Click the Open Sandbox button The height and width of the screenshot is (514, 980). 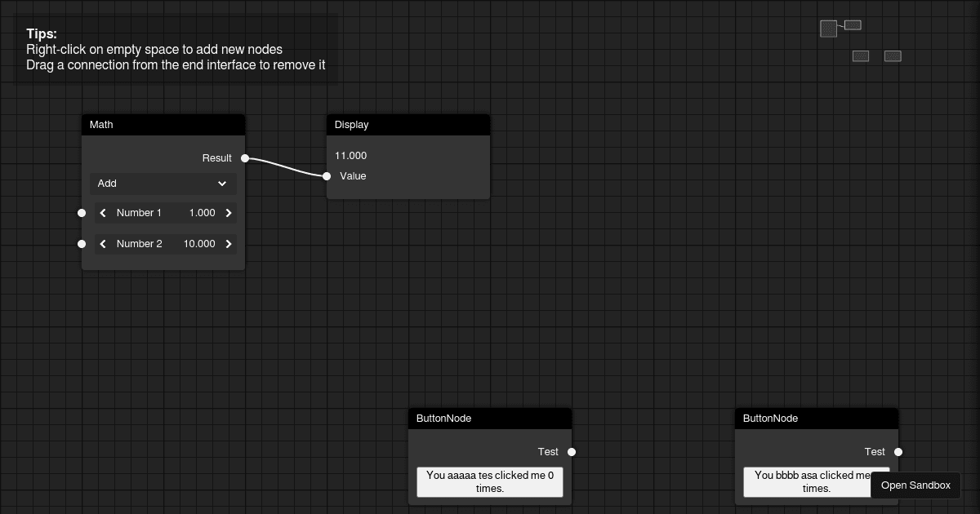915,485
